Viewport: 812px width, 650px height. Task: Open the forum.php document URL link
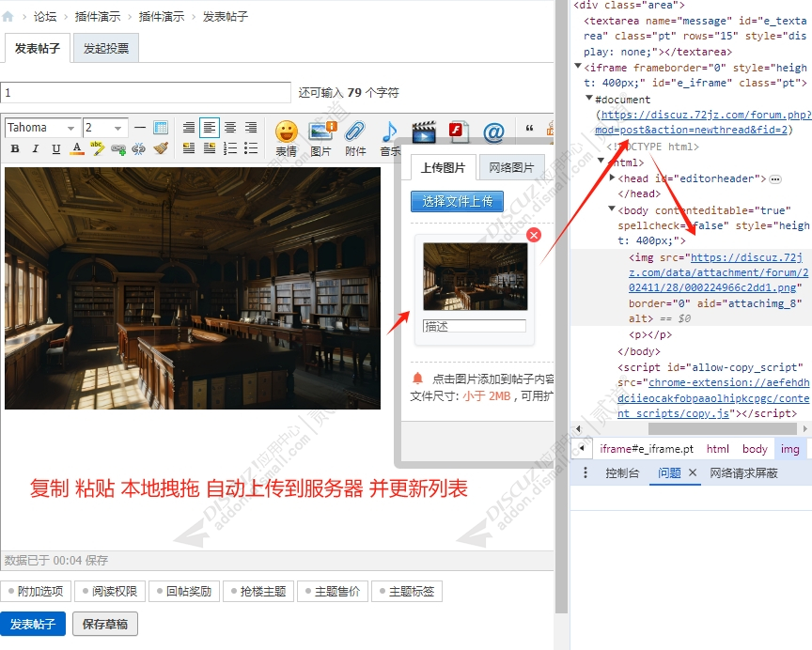click(x=704, y=122)
